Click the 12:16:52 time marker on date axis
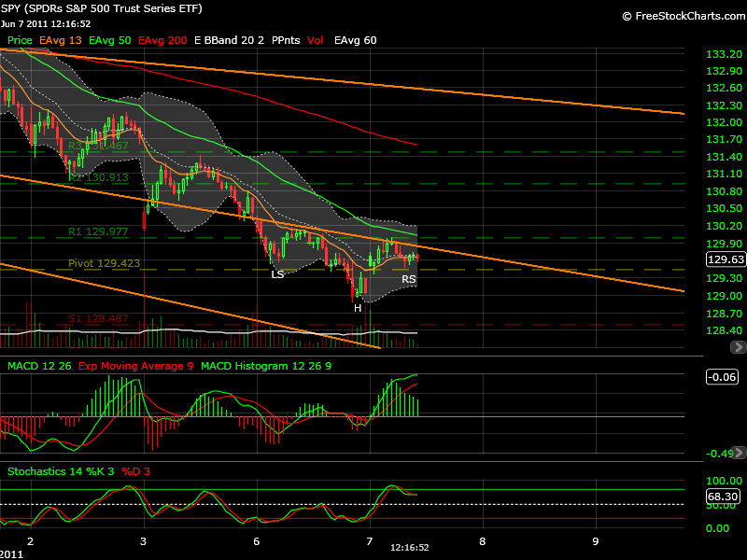747x560 pixels. tap(409, 548)
